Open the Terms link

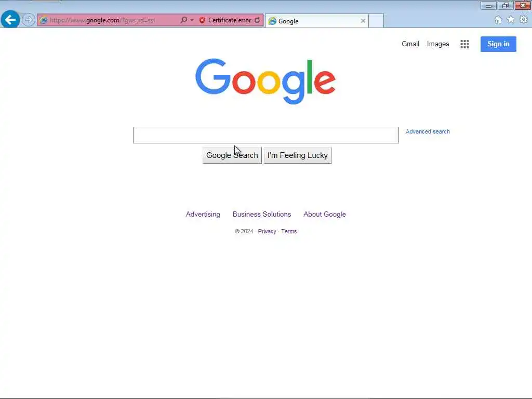pos(289,231)
